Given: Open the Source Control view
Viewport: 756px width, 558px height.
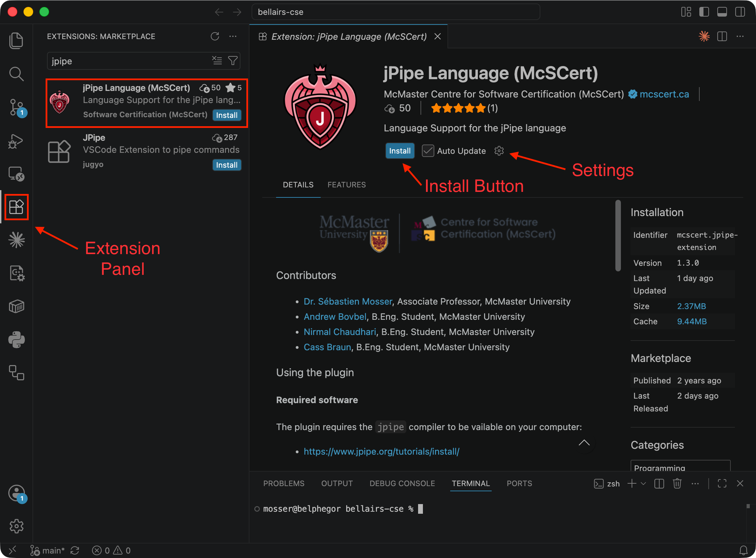Looking at the screenshot, I should [17, 108].
